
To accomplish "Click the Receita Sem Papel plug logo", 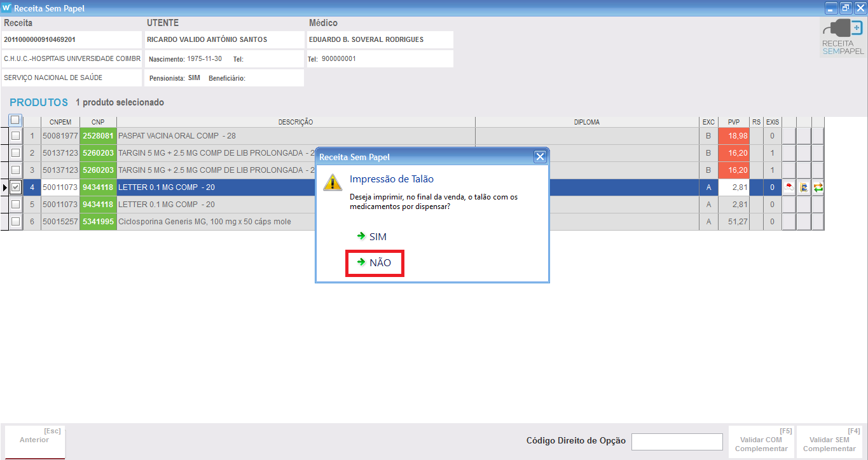I will 843,37.
